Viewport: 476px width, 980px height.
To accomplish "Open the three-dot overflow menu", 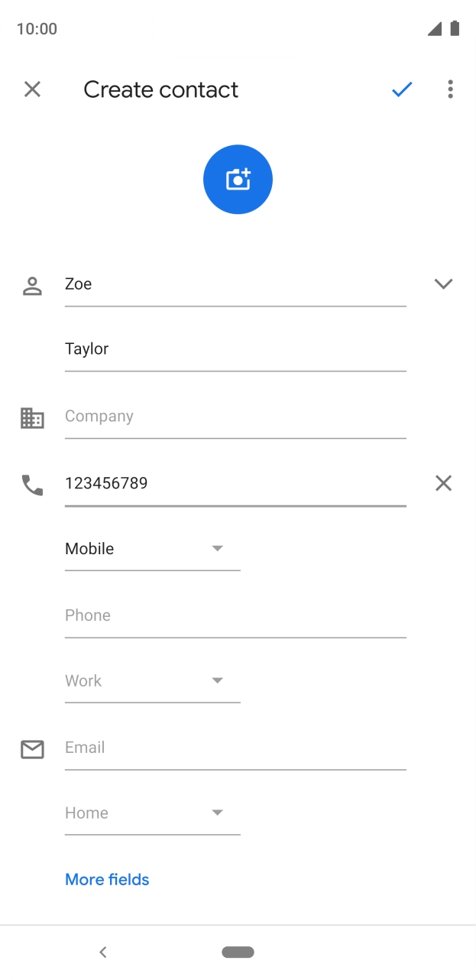I will pyautogui.click(x=450, y=89).
